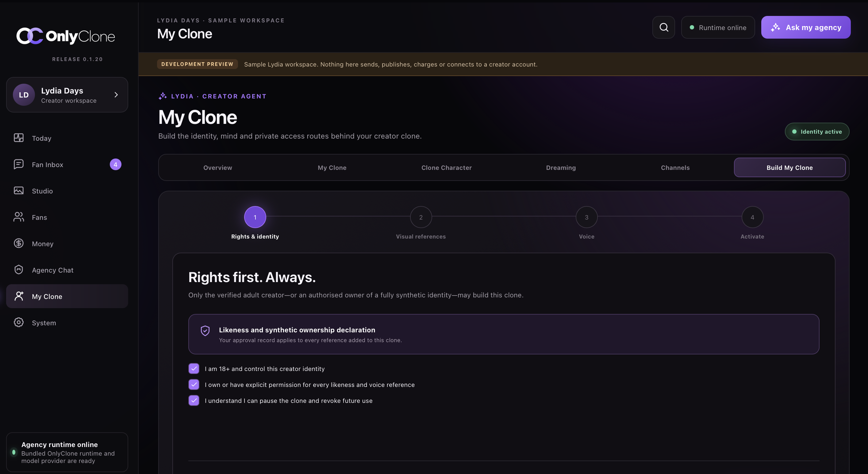The height and width of the screenshot is (474, 868).
Task: Click the sparkle icon beside Lydia Creator Agent
Action: tap(163, 96)
